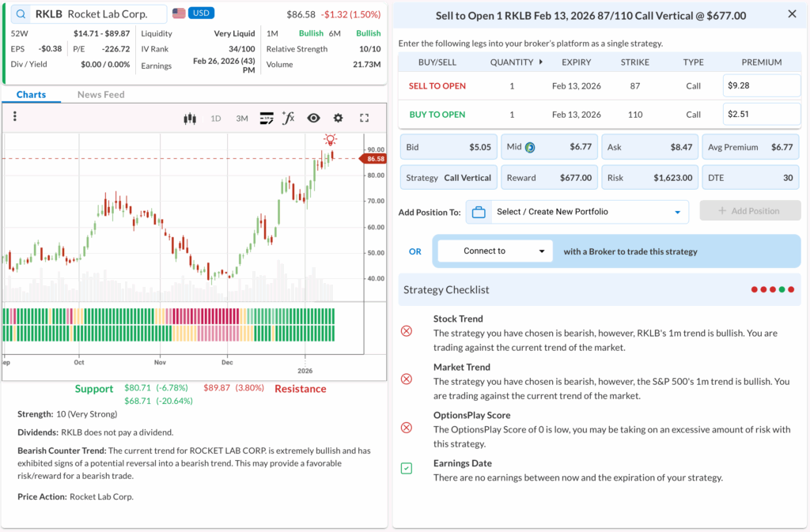
Task: Select the Charts tab
Action: [31, 95]
